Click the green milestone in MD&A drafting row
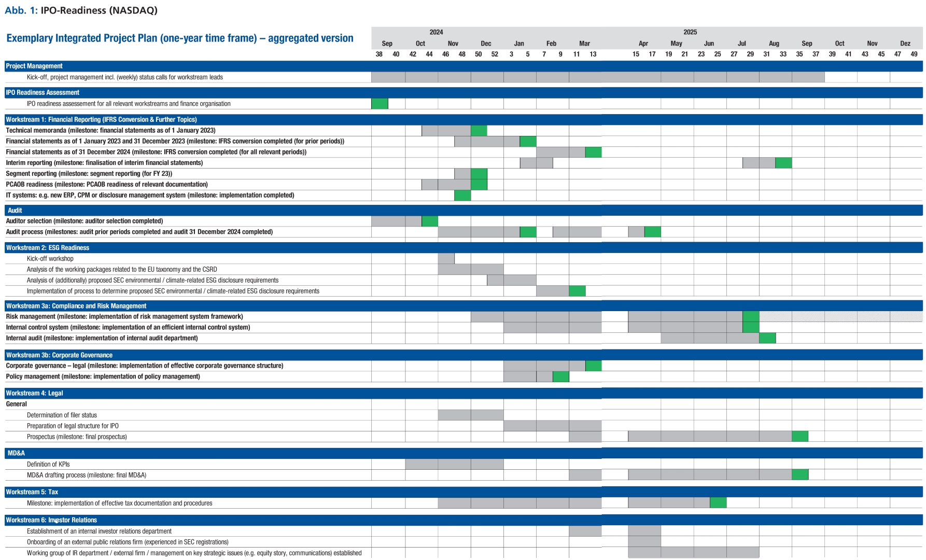This screenshot has height=560, width=926. [800, 474]
